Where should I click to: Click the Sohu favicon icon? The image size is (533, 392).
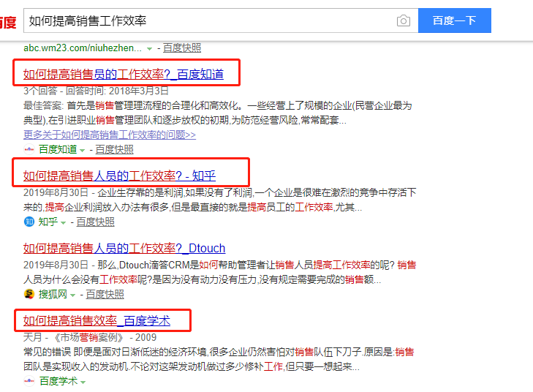pyautogui.click(x=29, y=294)
